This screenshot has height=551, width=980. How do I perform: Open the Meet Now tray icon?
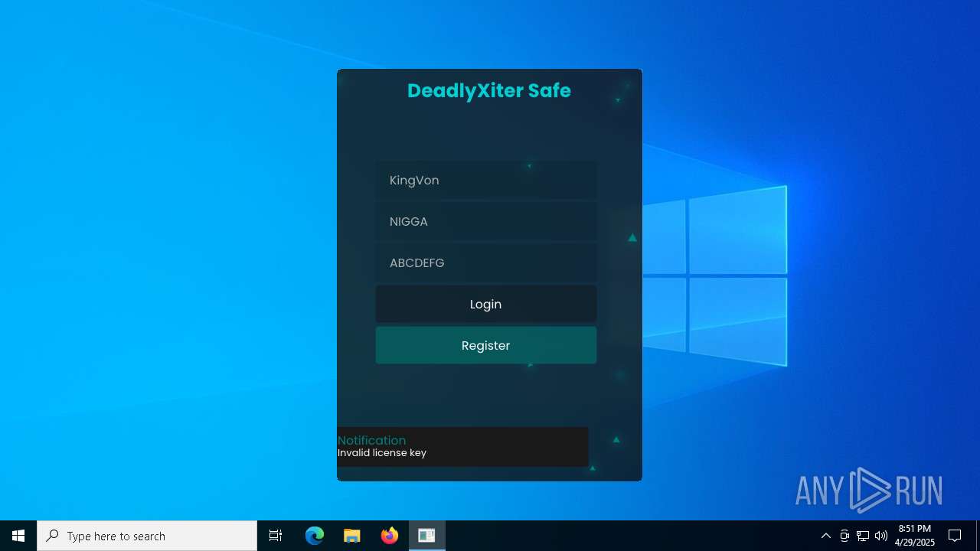point(844,536)
